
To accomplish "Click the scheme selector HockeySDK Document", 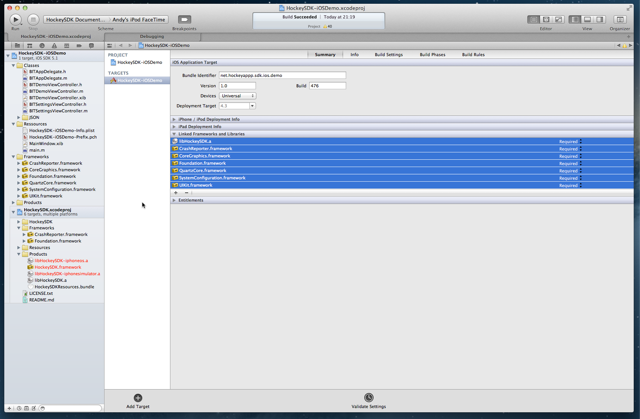I will [x=75, y=19].
